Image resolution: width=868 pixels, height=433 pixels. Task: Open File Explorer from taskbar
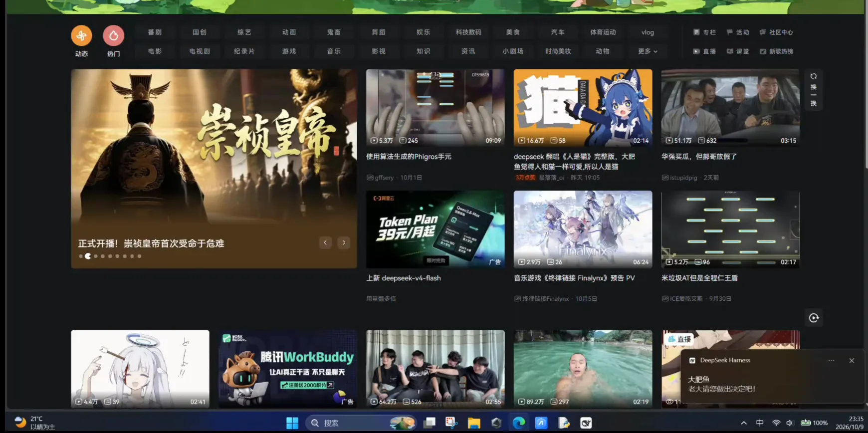point(474,423)
